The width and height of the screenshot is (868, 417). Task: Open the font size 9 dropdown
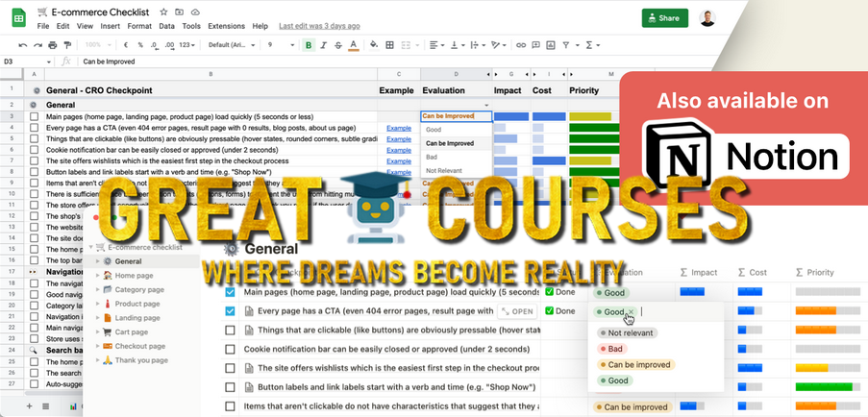(x=282, y=45)
